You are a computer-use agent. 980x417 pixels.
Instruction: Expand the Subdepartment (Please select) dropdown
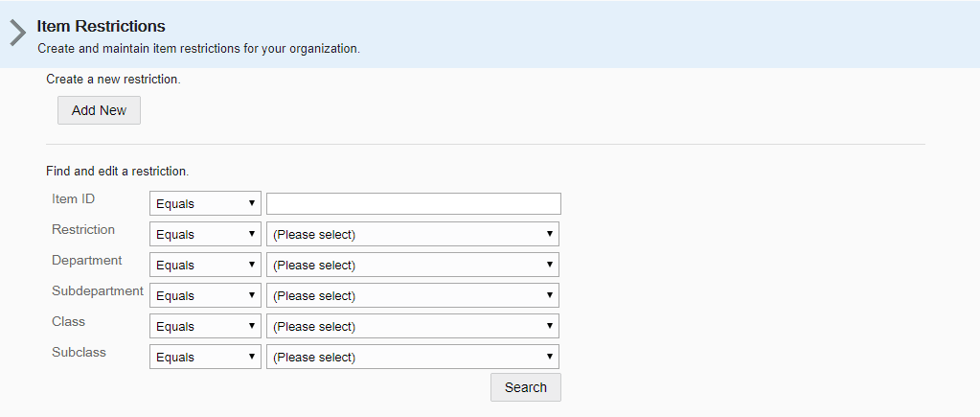point(413,295)
